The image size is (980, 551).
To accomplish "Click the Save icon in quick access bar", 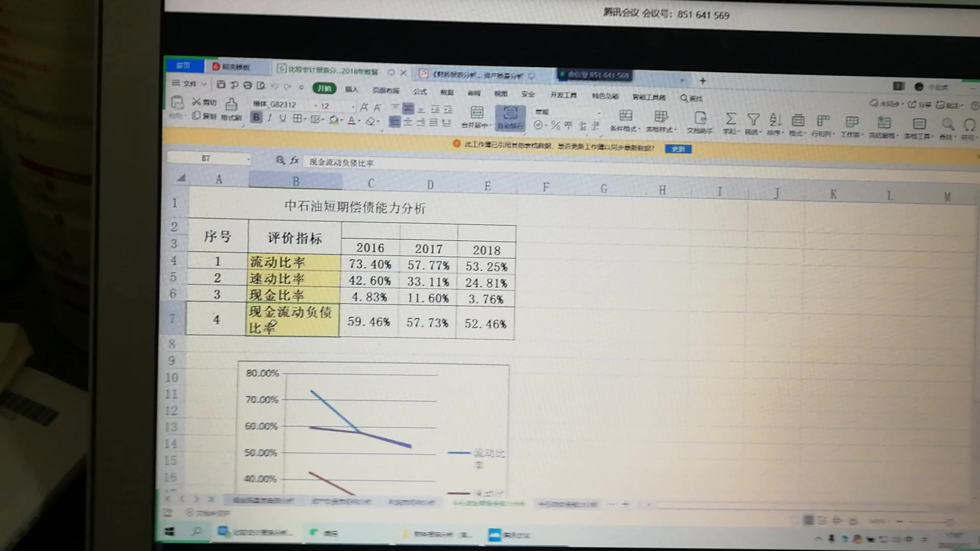I will tap(221, 84).
